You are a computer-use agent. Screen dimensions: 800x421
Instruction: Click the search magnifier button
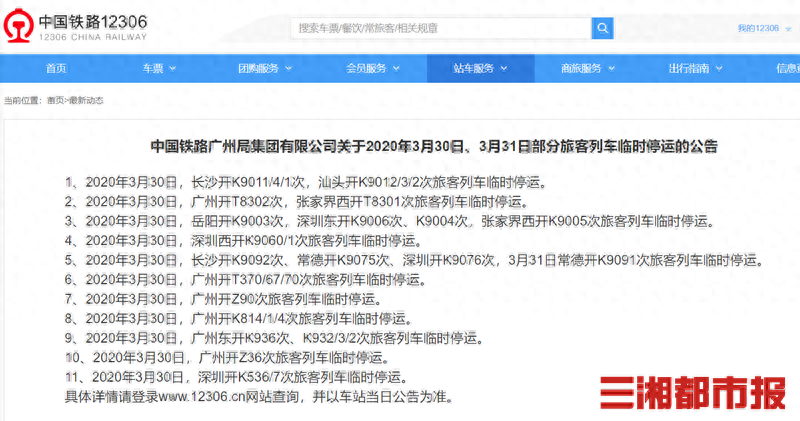point(603,28)
